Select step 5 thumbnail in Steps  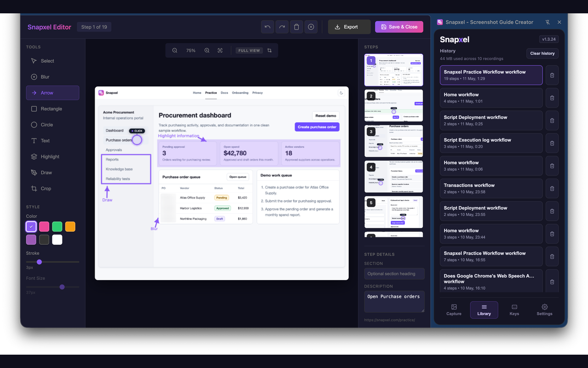[x=394, y=212]
